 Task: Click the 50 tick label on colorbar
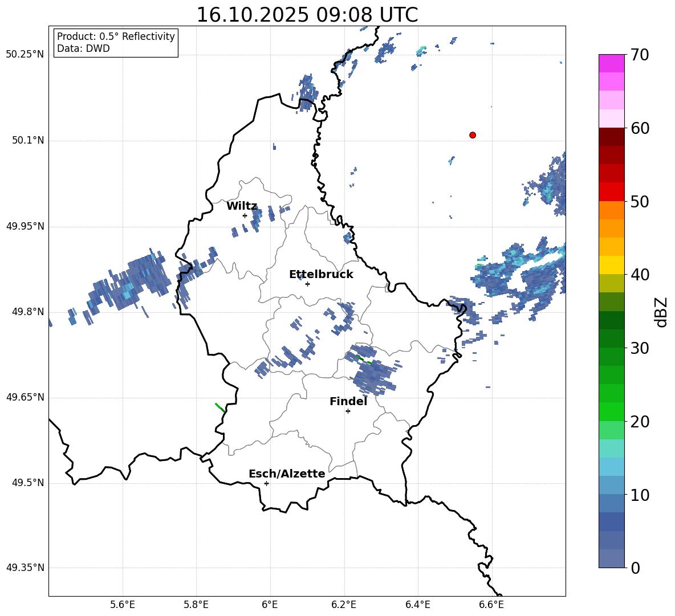click(x=640, y=202)
